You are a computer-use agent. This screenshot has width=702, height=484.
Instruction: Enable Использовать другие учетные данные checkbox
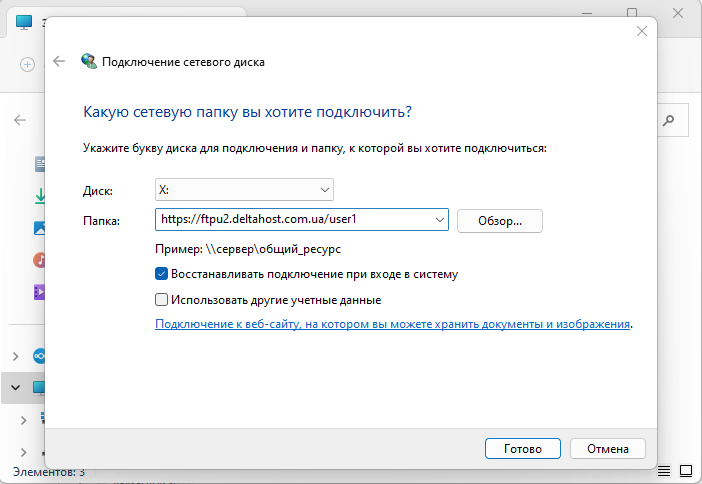click(162, 300)
